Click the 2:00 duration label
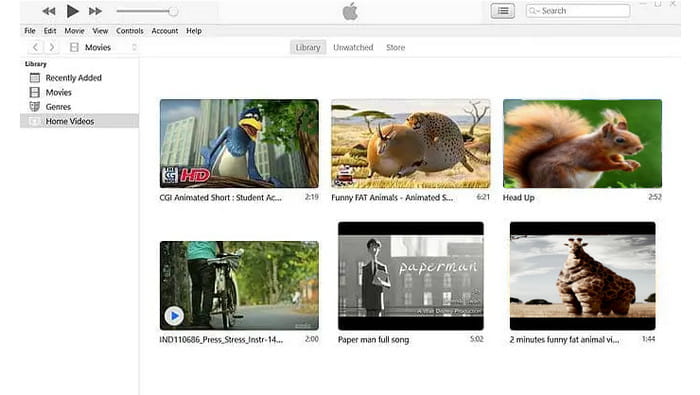The width and height of the screenshot is (700, 395). (312, 339)
